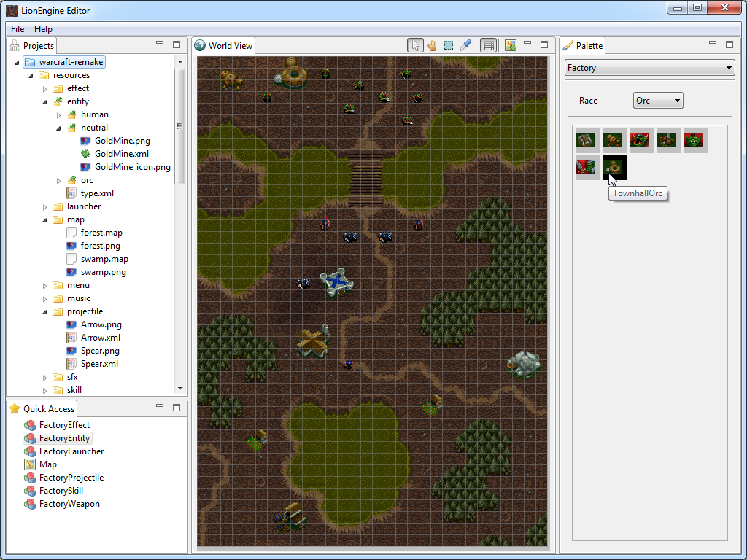Select the TownhallOrc palette thumbnail
Image resolution: width=747 pixels, height=560 pixels.
614,168
